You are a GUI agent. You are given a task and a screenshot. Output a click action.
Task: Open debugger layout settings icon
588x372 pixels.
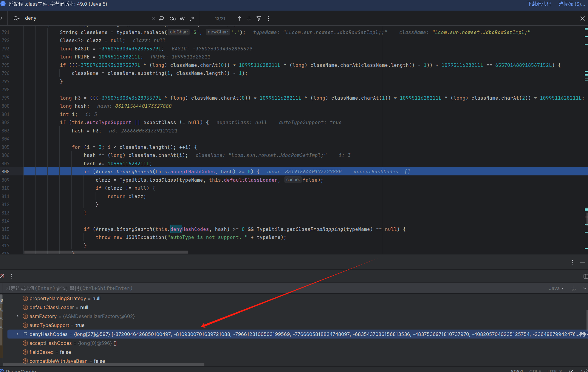click(585, 276)
